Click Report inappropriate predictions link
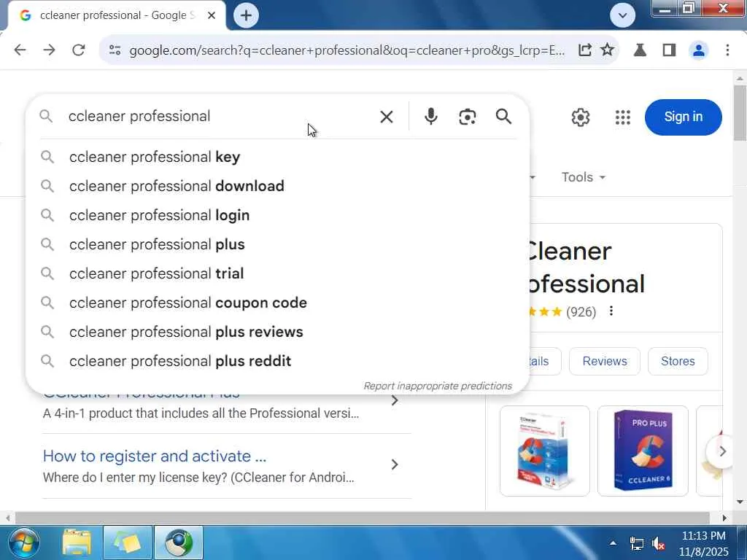Screen dimensions: 747x560 click(x=438, y=386)
